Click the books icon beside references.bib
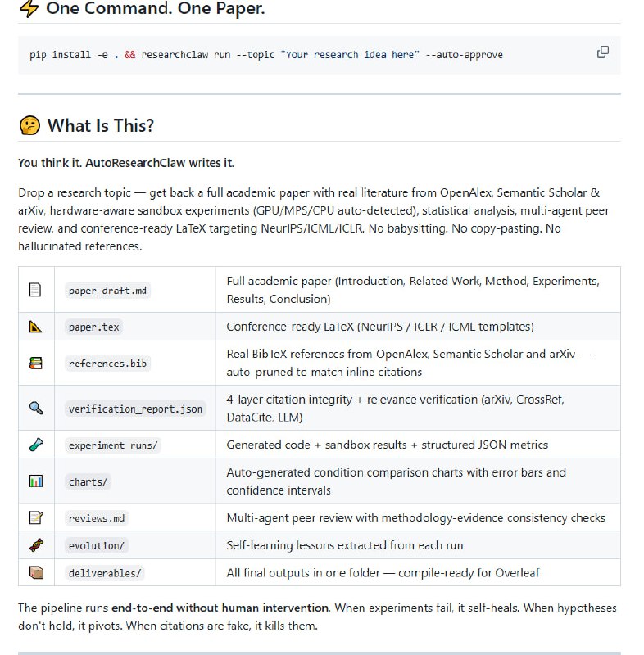 [x=35, y=362]
